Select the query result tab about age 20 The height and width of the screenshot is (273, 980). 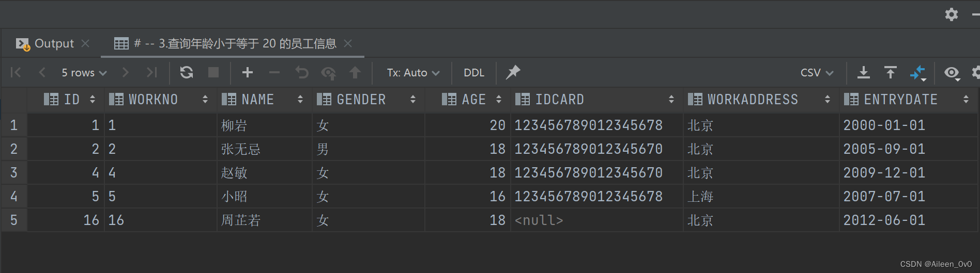click(x=235, y=43)
